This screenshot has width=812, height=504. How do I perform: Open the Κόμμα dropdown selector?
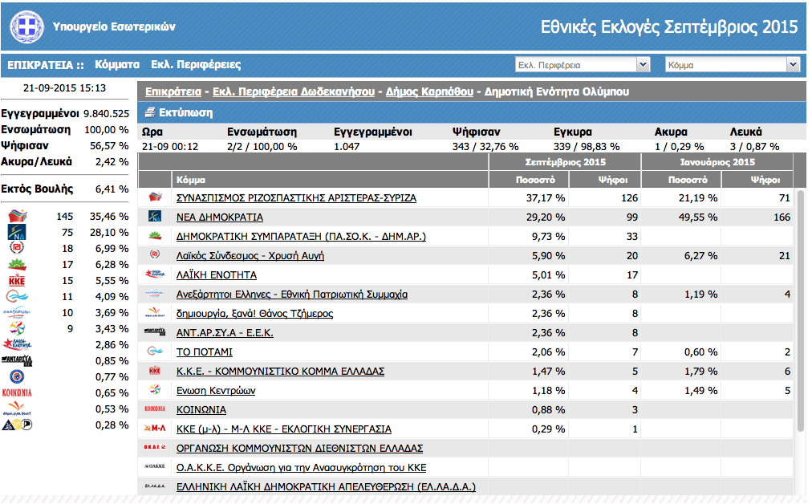coord(733,65)
